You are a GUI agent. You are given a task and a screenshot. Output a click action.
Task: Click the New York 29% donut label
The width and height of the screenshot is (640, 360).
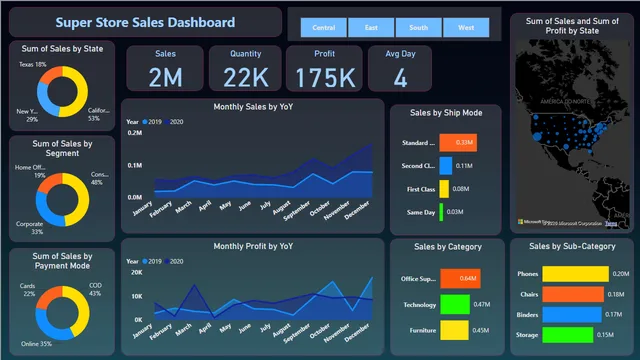point(27,115)
